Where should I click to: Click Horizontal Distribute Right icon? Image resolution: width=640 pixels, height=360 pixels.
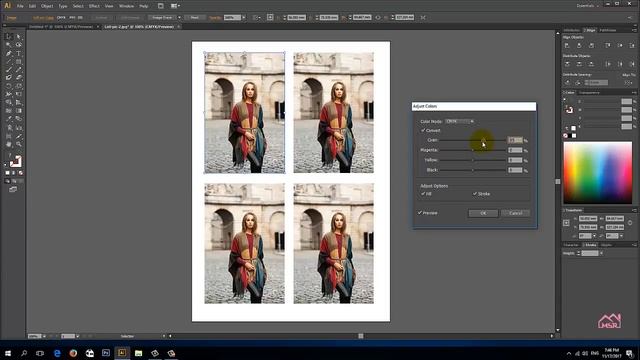(632, 64)
